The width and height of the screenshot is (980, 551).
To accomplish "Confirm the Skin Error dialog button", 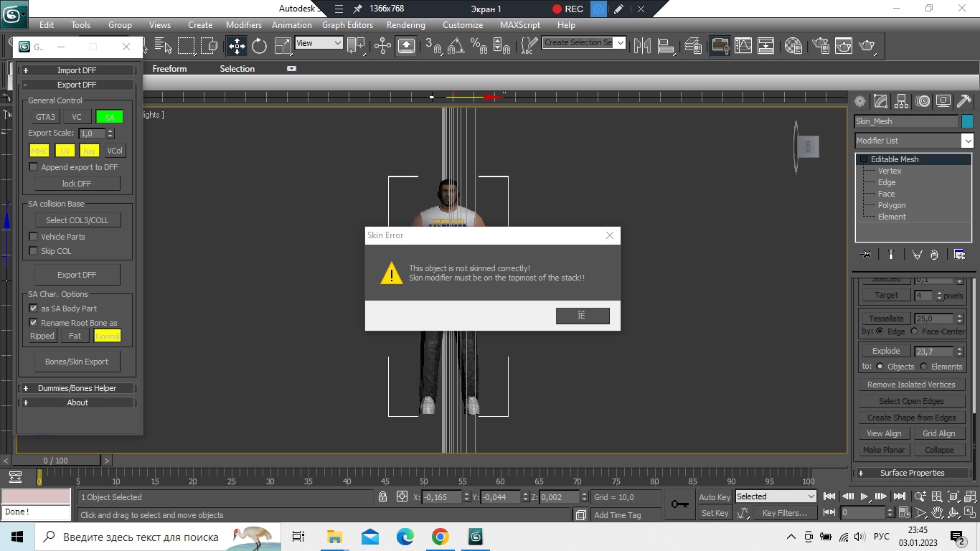I will click(582, 316).
